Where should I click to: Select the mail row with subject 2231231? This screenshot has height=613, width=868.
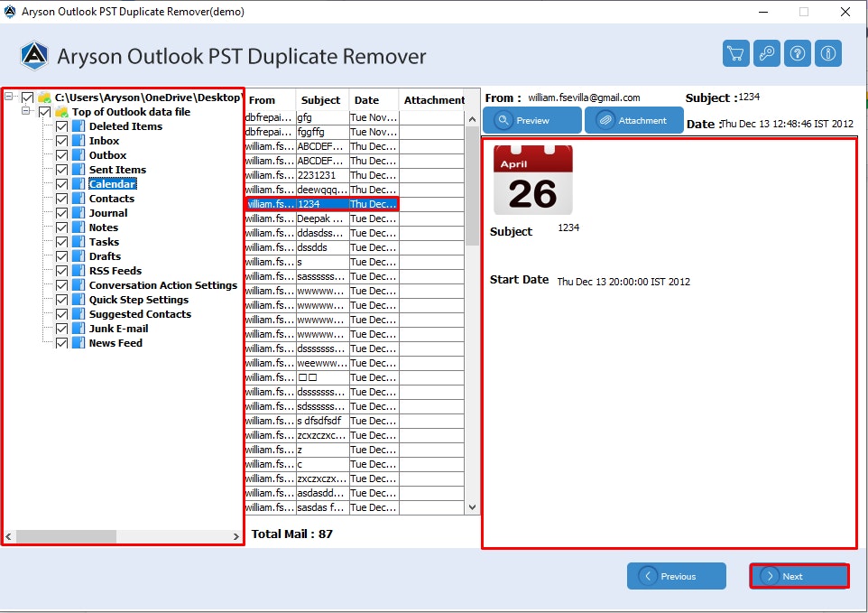coord(355,175)
